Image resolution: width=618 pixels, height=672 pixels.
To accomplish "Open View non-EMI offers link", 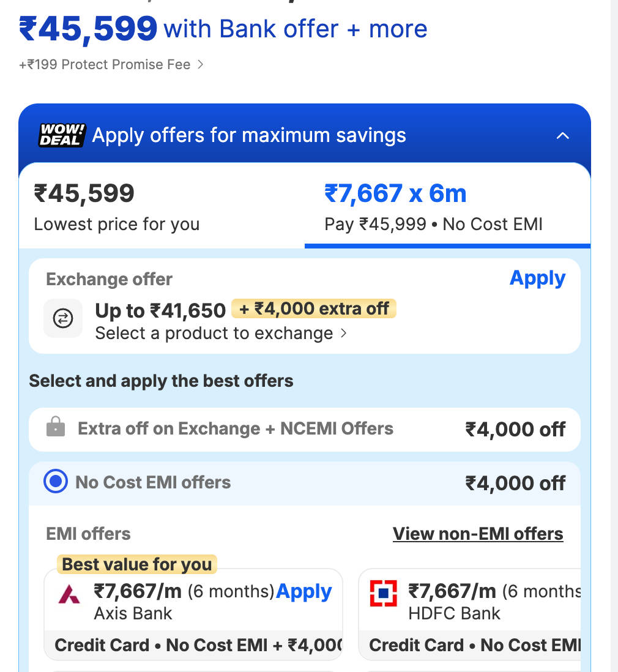I will click(x=478, y=534).
